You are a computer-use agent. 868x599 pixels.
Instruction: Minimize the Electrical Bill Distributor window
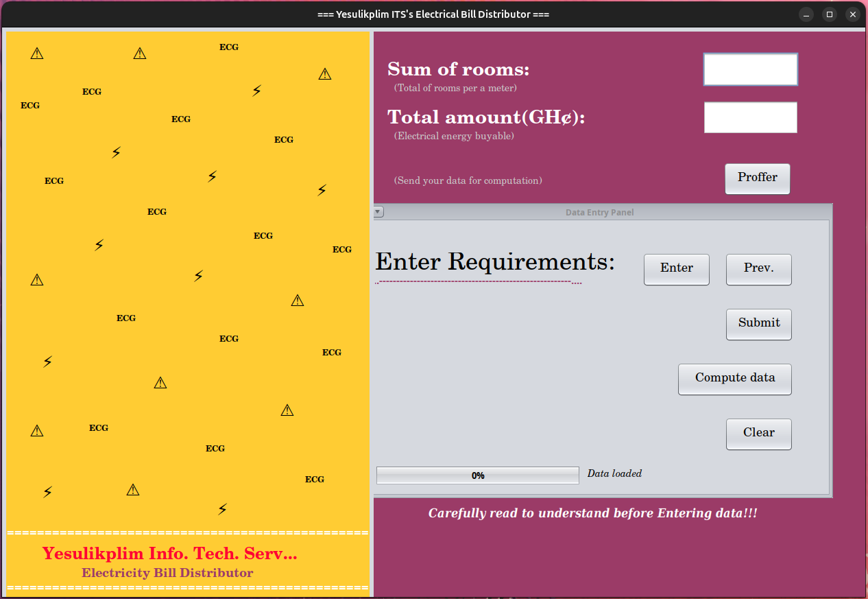tap(806, 14)
